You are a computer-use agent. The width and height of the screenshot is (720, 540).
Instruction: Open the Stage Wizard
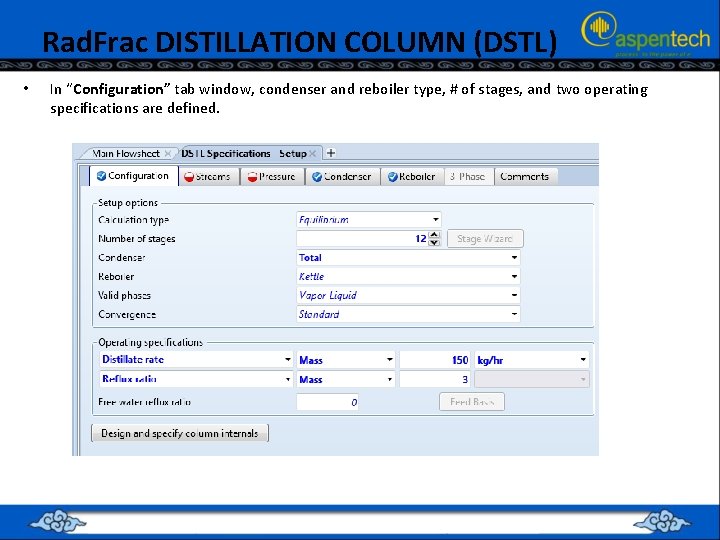coord(485,239)
